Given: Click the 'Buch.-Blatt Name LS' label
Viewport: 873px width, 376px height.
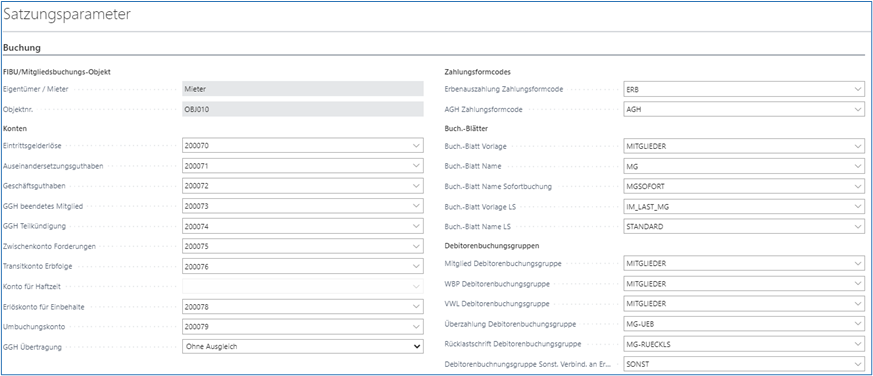Looking at the screenshot, I should [x=478, y=227].
